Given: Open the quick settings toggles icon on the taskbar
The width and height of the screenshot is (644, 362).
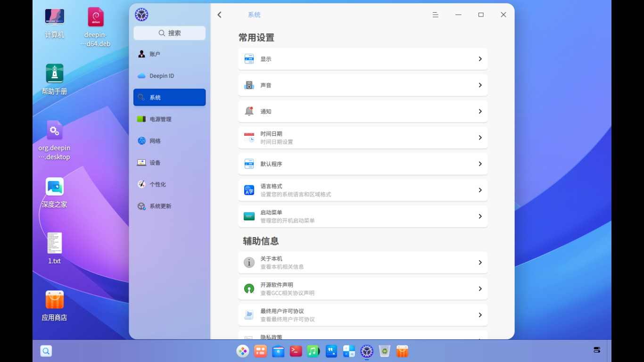Looking at the screenshot, I should point(597,350).
